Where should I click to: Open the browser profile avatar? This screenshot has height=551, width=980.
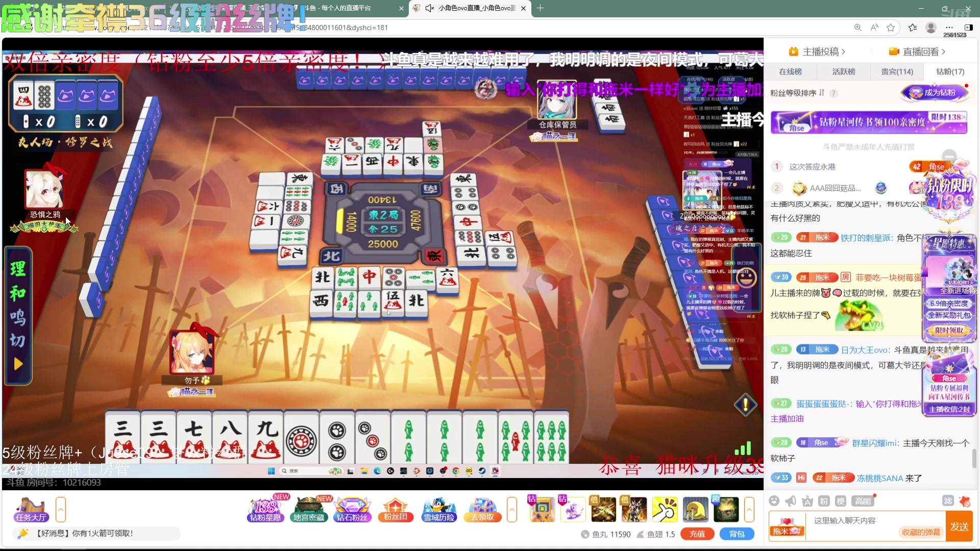pos(931,28)
